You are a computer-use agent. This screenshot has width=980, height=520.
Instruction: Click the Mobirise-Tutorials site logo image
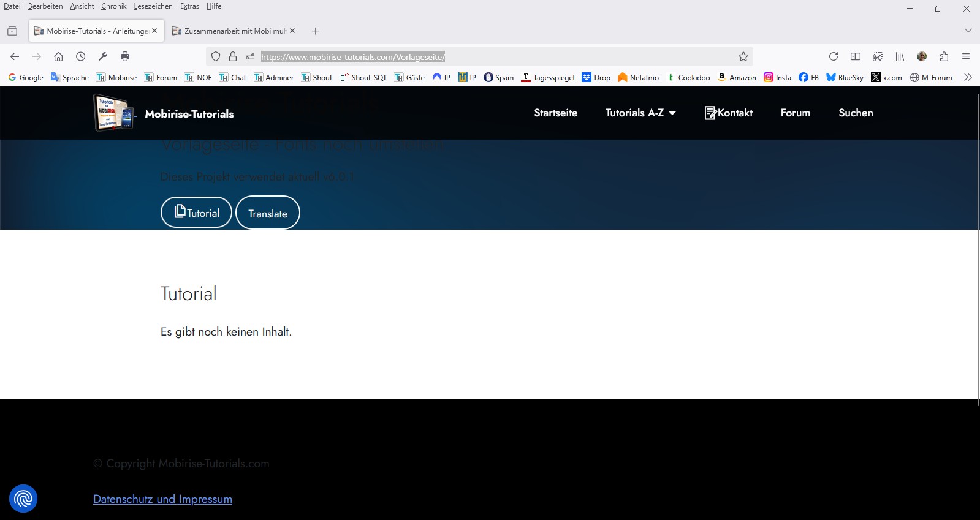114,113
